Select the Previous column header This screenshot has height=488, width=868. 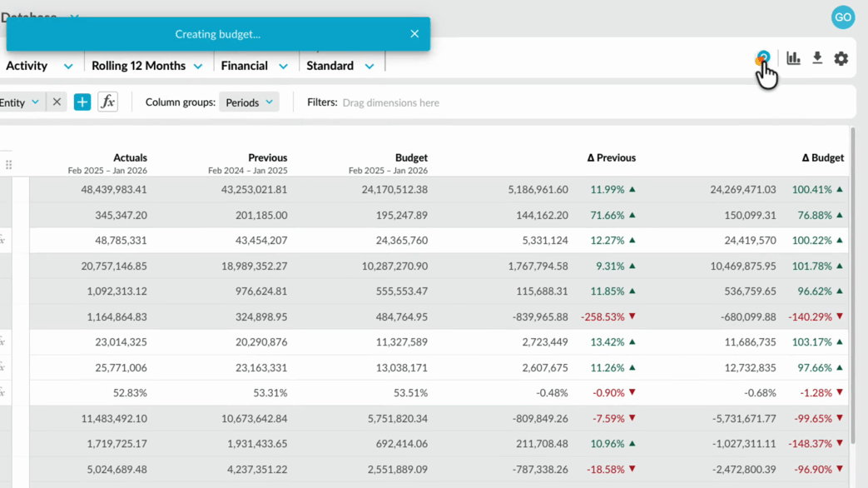[267, 158]
